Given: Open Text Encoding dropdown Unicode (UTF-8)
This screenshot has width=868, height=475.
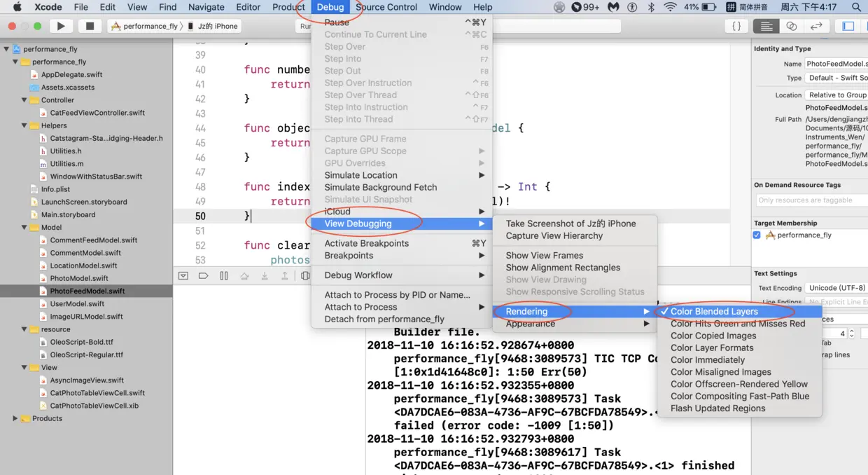Looking at the screenshot, I should 836,287.
